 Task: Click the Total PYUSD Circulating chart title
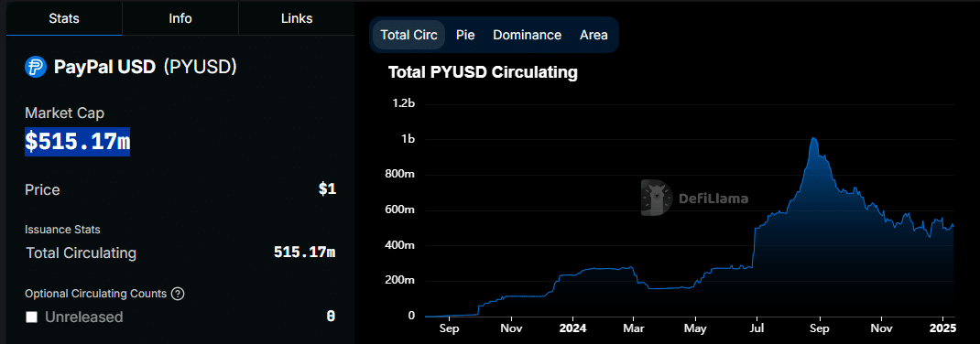click(x=483, y=72)
